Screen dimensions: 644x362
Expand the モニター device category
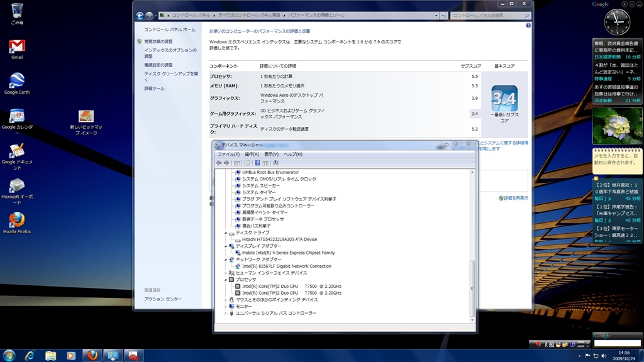[x=226, y=306]
